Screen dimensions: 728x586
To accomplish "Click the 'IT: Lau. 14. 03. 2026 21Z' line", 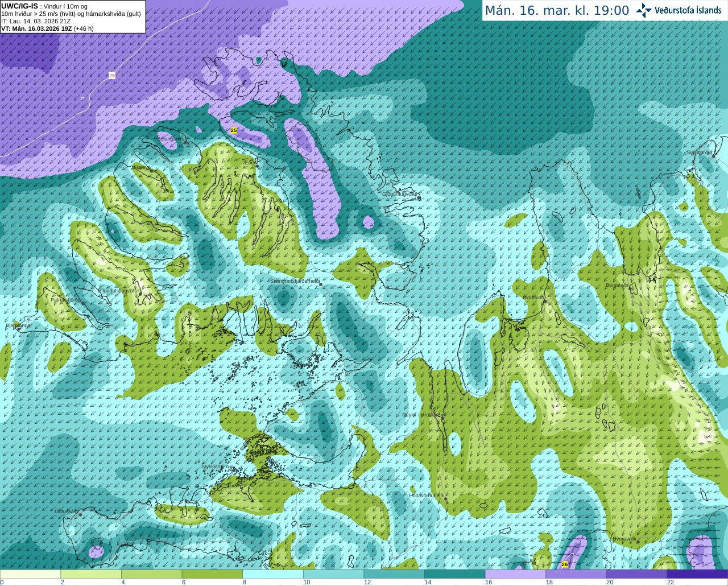I will 36,21.
